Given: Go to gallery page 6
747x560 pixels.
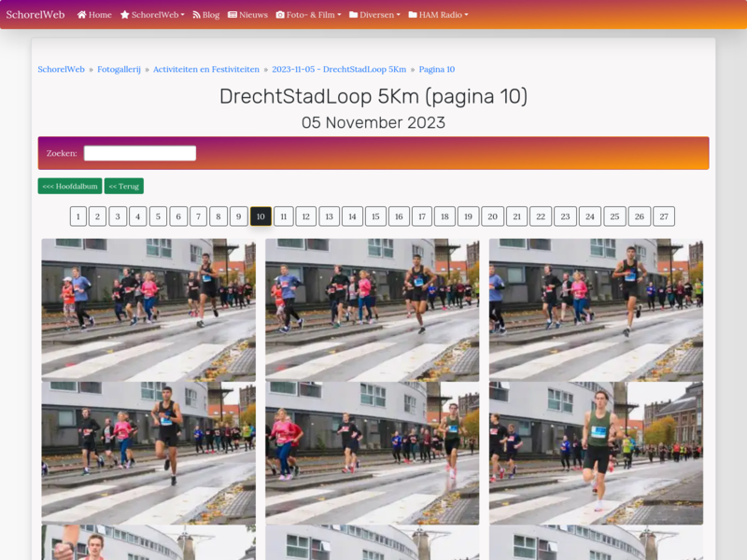Looking at the screenshot, I should pyautogui.click(x=178, y=217).
